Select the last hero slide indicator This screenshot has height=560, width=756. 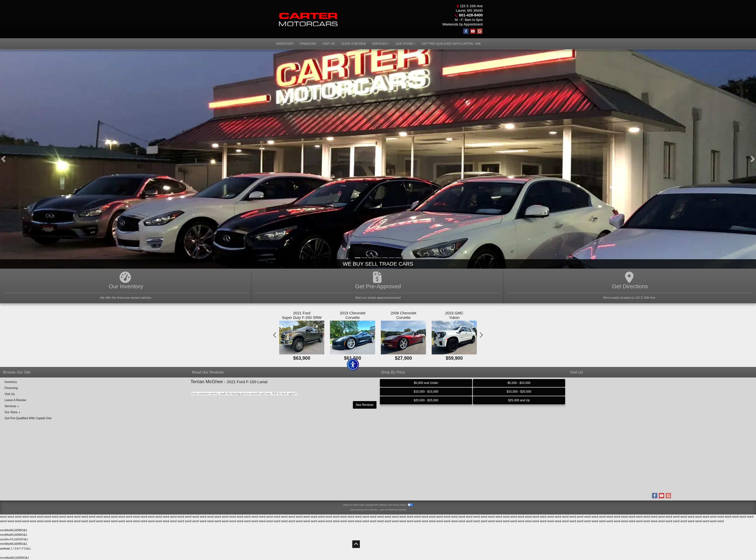click(398, 258)
